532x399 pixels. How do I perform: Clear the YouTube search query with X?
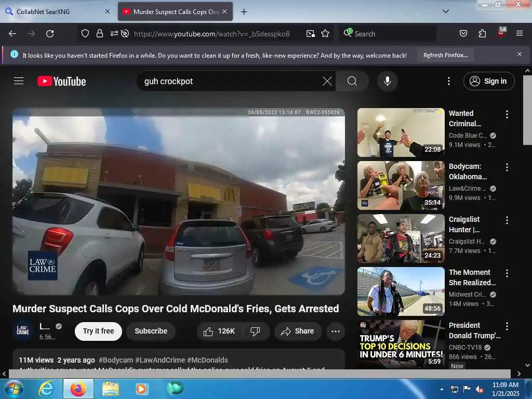point(327,81)
